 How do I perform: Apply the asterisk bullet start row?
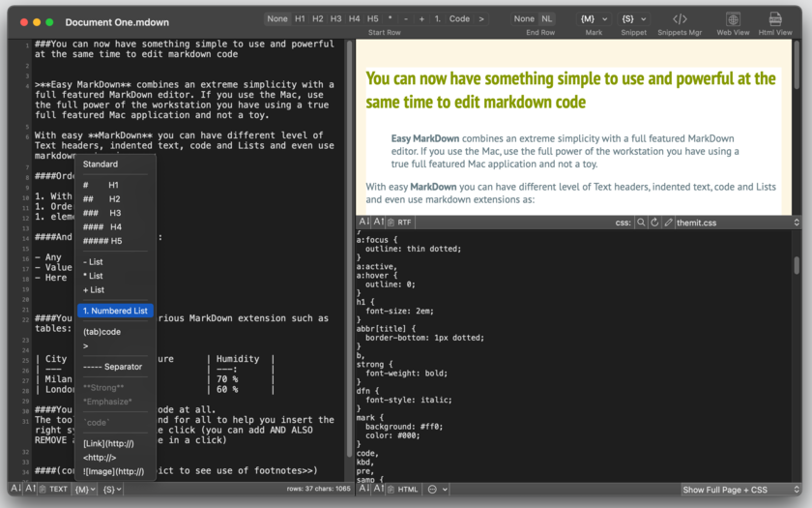click(390, 18)
